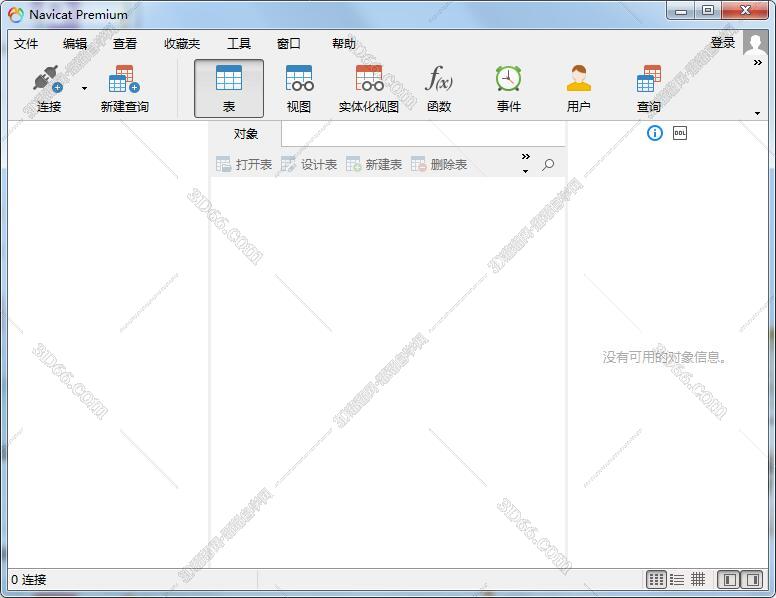Image resolution: width=776 pixels, height=598 pixels.
Task: Switch to the icon grid view
Action: pos(656,579)
